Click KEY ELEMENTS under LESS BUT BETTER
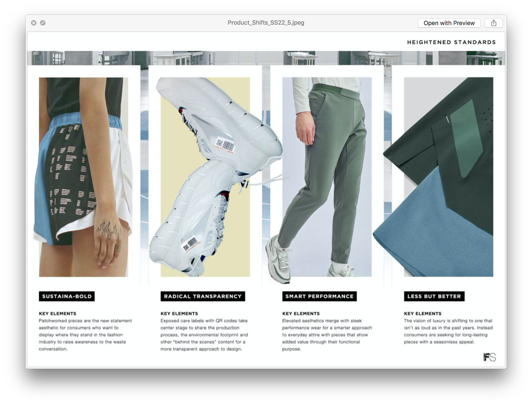Viewport: 532px width, 405px height. (423, 314)
